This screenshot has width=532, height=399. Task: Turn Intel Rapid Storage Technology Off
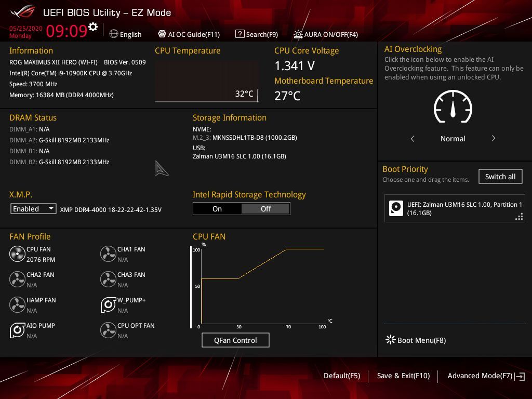pyautogui.click(x=265, y=209)
